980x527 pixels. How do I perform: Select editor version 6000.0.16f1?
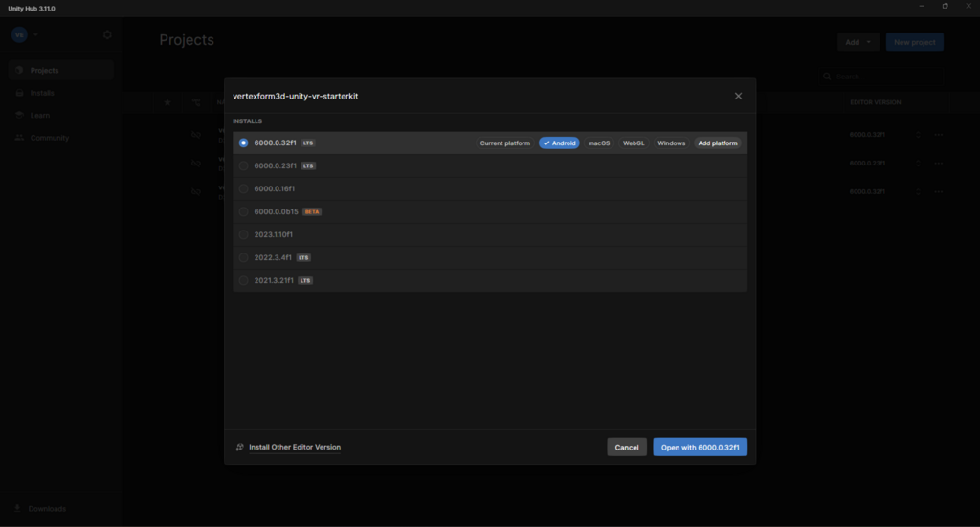243,188
